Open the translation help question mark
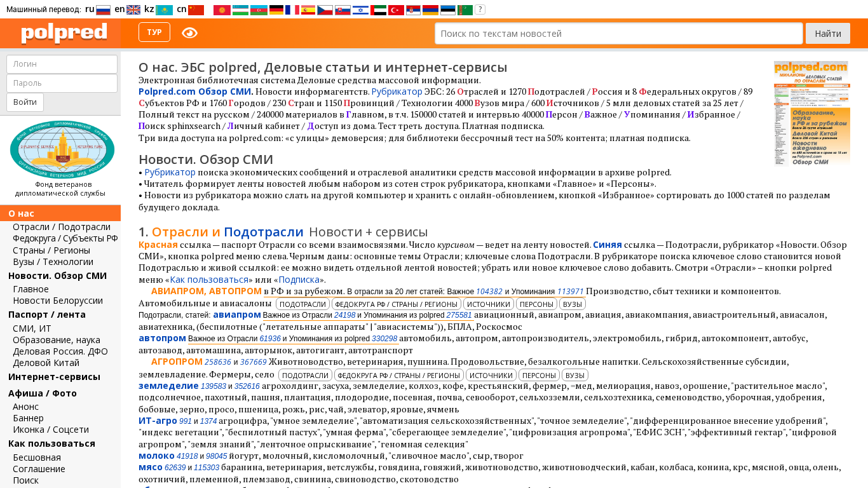868x488 pixels. (480, 10)
